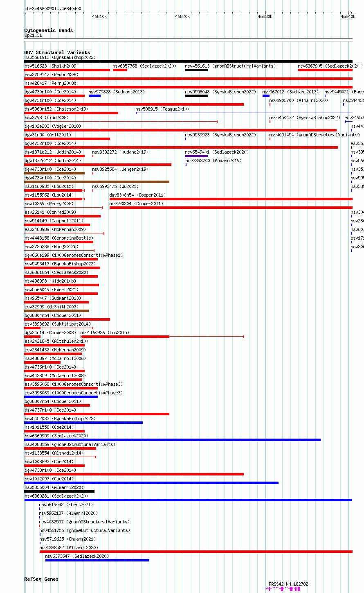Screen dimensions: 364x593
Task: Click nsv5450472 (ByrskaBishop2022) label
Action: click(305, 118)
